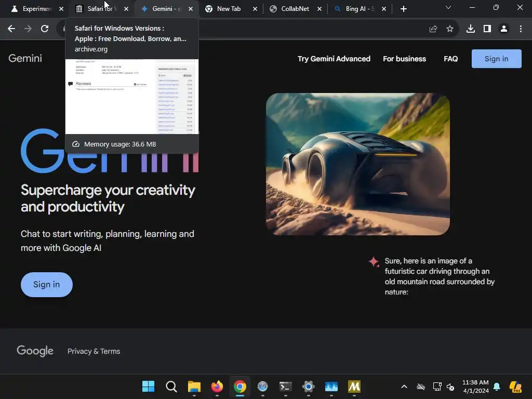The height and width of the screenshot is (399, 532).
Task: Open the clock and date 11:38 AM
Action: [x=475, y=387]
